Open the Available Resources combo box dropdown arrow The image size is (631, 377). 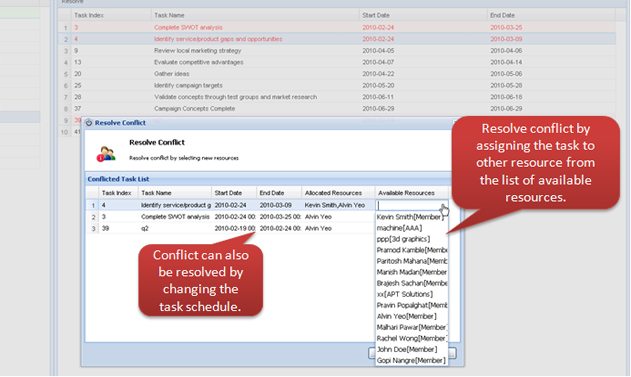(x=444, y=206)
